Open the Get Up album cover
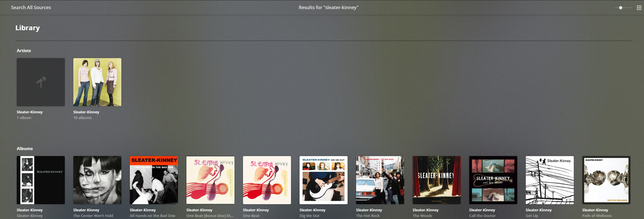The image size is (644, 219). (550, 180)
